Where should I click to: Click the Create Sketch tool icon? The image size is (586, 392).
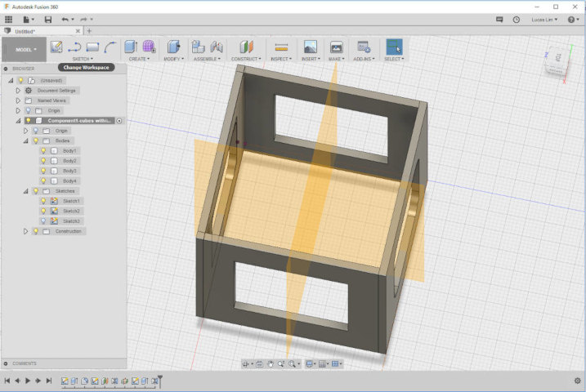click(x=56, y=47)
